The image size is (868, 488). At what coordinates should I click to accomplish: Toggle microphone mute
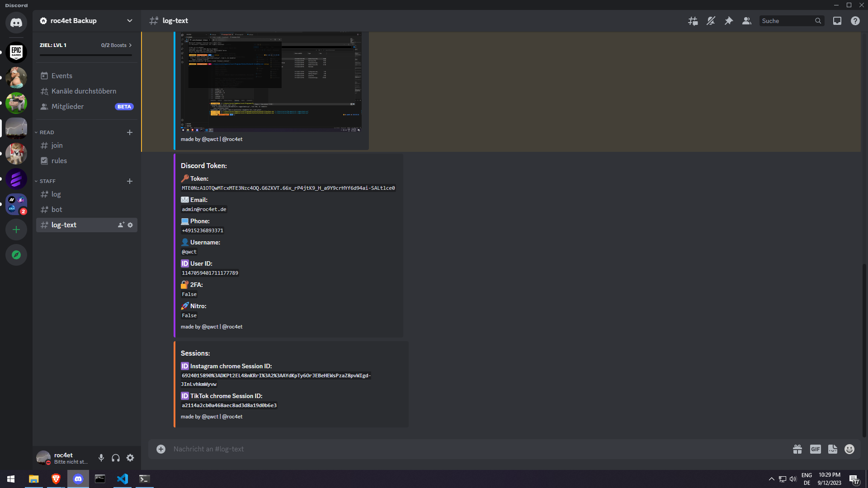101,458
